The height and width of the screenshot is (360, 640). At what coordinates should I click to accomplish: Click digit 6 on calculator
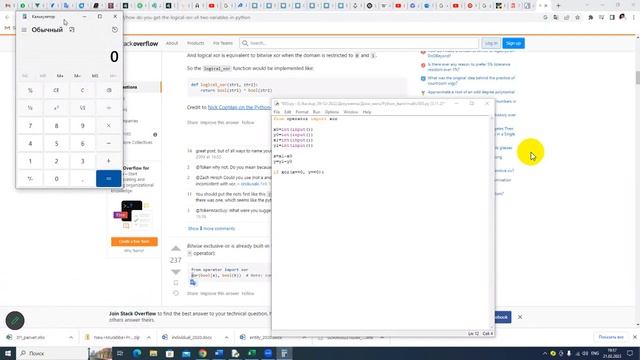(x=82, y=143)
